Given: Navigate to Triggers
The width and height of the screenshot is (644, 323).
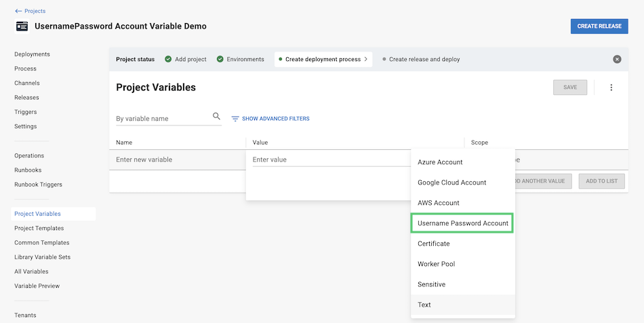Looking at the screenshot, I should tap(26, 112).
